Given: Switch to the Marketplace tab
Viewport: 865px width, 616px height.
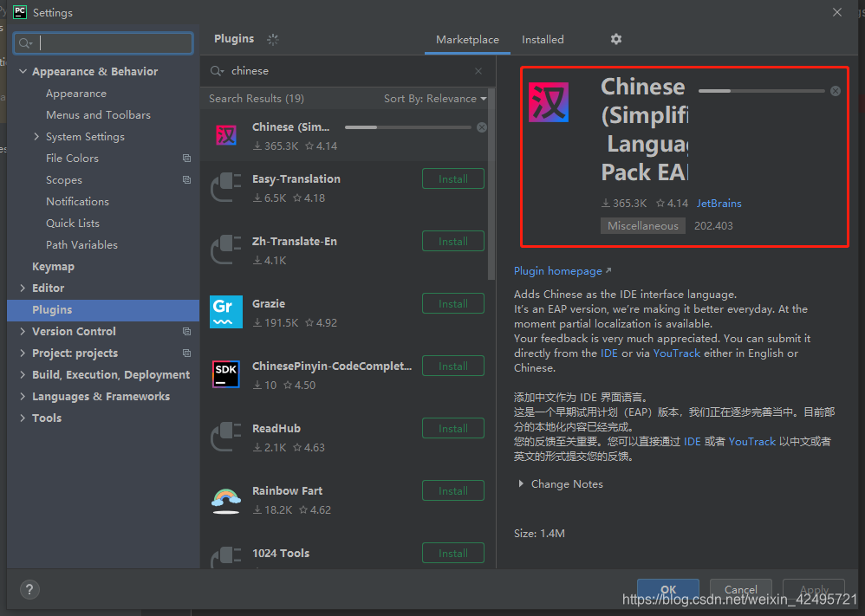Looking at the screenshot, I should pyautogui.click(x=467, y=40).
